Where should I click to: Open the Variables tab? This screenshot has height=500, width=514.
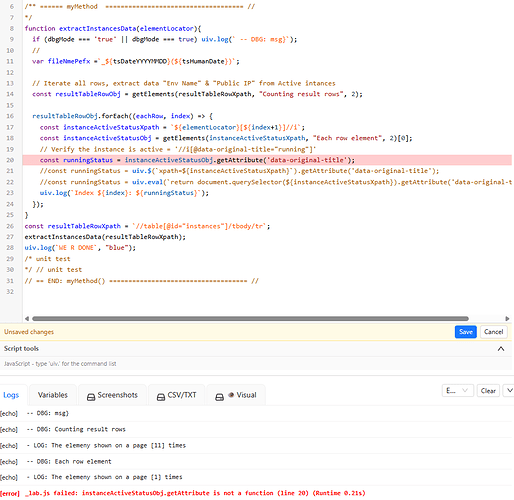coord(53,395)
